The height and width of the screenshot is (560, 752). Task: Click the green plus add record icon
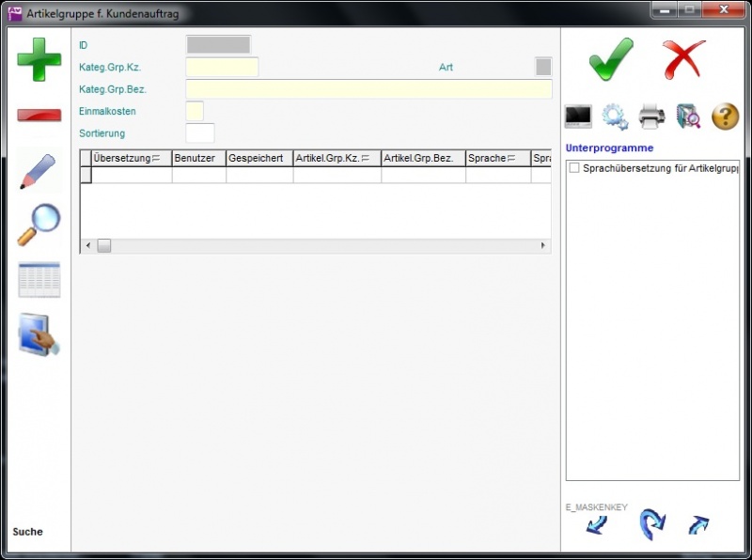(39, 59)
